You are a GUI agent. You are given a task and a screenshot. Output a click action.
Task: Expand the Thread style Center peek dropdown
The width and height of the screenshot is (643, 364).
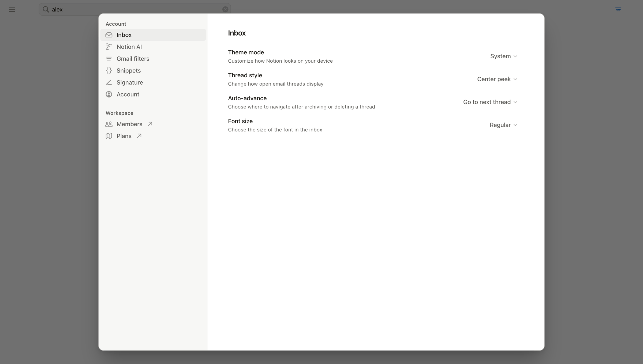(x=497, y=79)
